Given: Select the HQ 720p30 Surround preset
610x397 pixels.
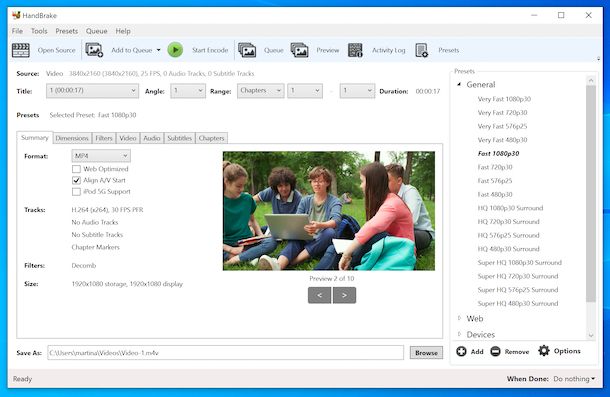Looking at the screenshot, I should point(508,221).
